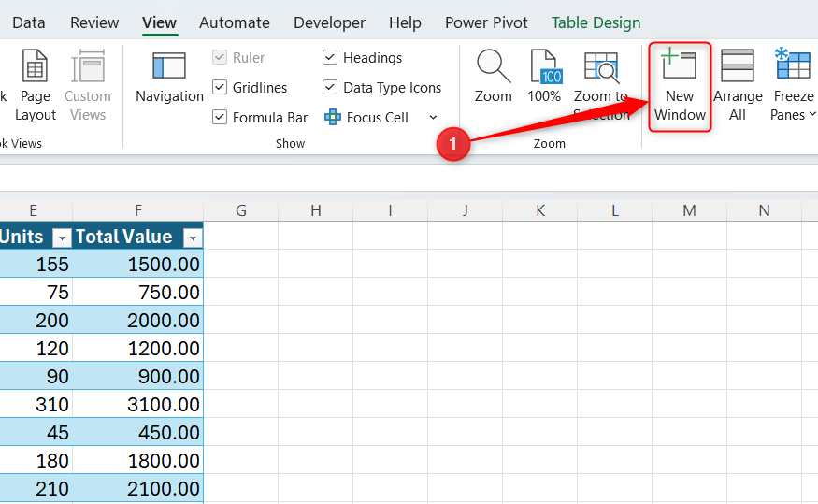Screen dimensions: 818x504
Task: Click the Units cell with 120
Action: [x=36, y=348]
